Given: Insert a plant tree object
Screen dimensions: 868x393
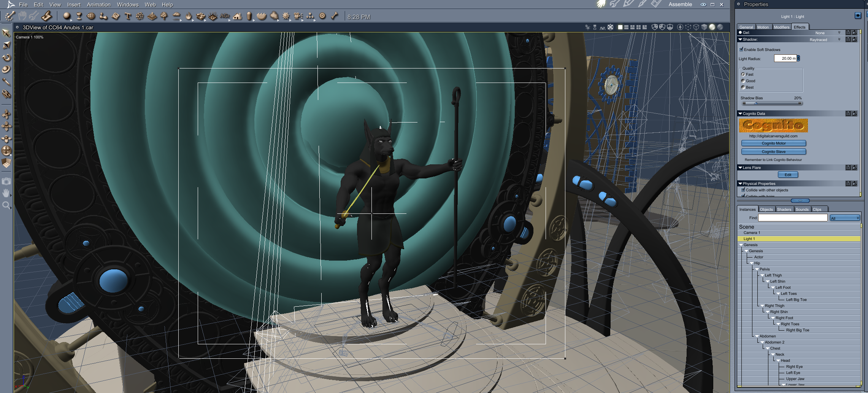Looking at the screenshot, I should [x=164, y=16].
